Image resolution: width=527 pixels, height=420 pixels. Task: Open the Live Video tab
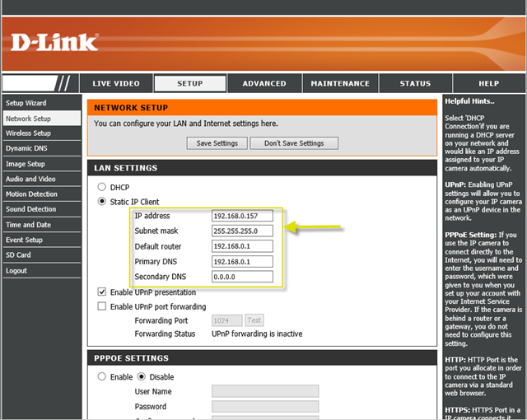point(116,83)
